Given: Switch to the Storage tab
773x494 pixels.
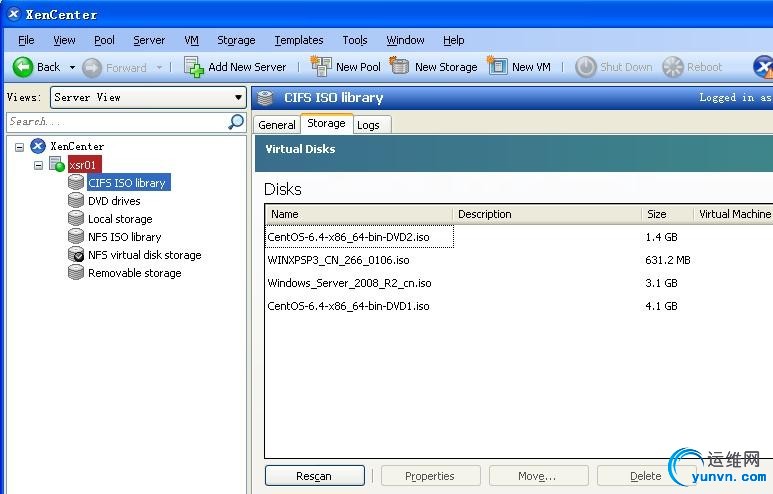Looking at the screenshot, I should point(326,123).
